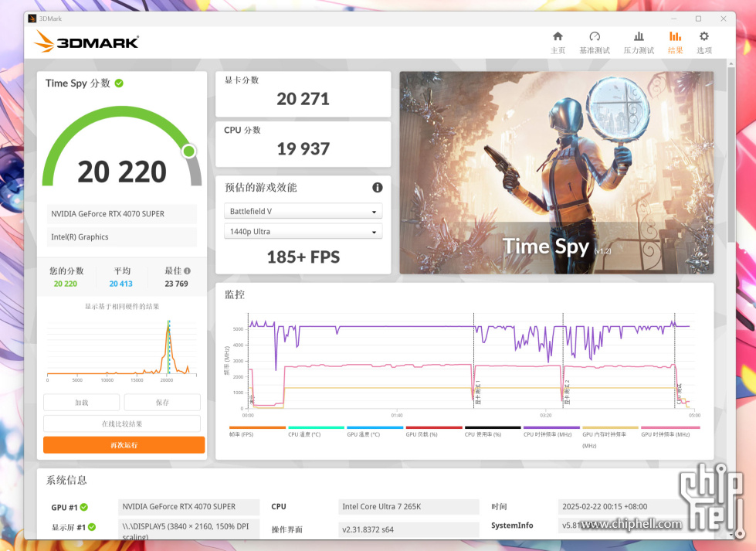
Task: Toggle the 帧率 (FPS) legend series
Action: (x=257, y=431)
